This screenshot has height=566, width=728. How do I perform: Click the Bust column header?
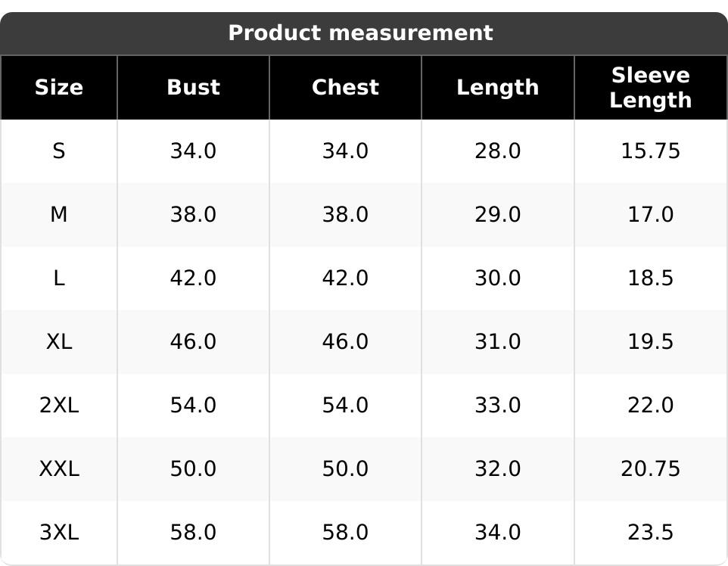(x=193, y=88)
